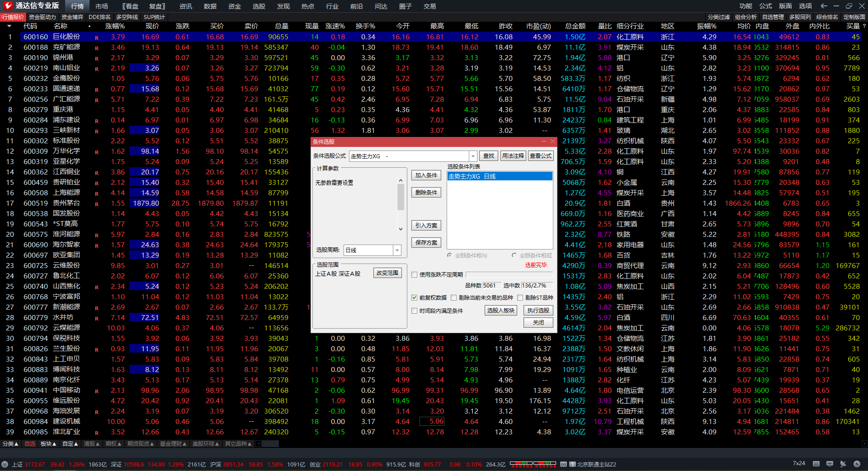Click the satellite dish icon in status bar
868x471 pixels.
pos(843,464)
